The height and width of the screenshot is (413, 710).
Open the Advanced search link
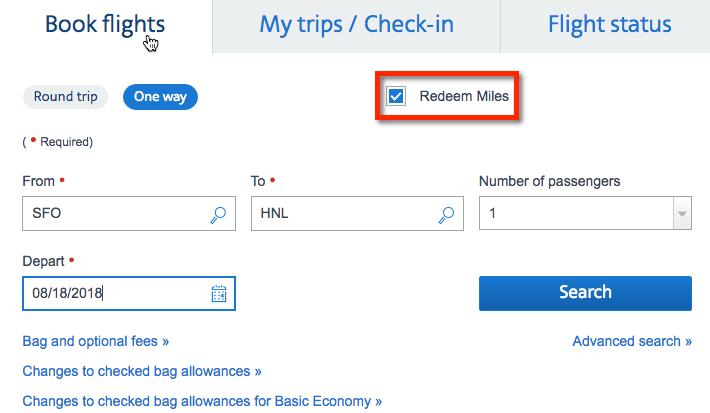[632, 341]
